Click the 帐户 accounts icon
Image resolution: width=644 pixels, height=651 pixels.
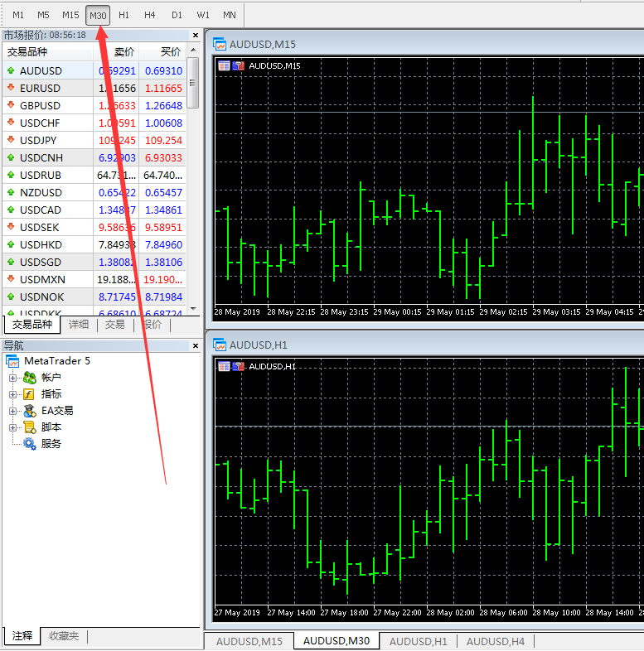30,378
